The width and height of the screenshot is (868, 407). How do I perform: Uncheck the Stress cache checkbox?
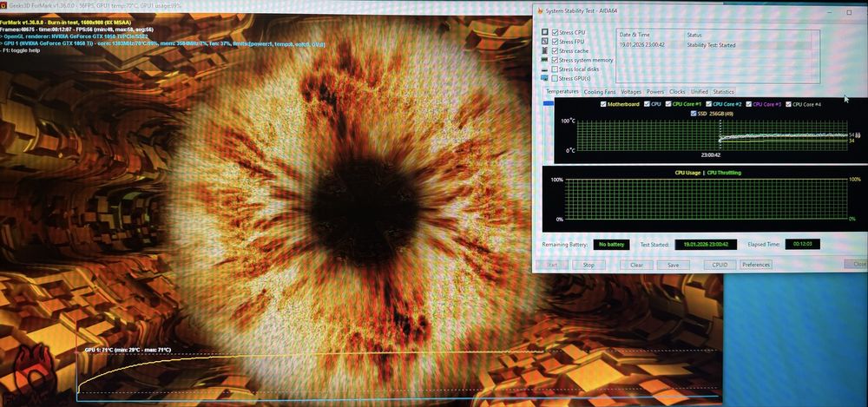[555, 51]
